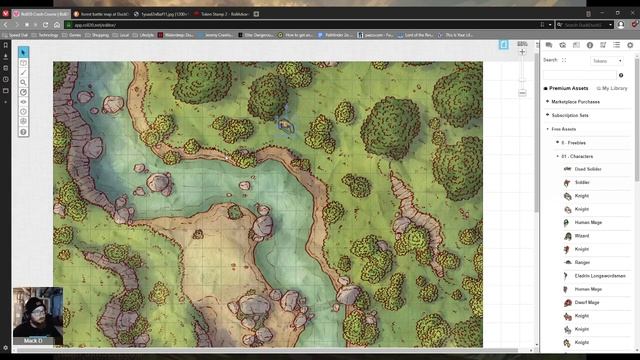
Task: Select the Dead Soldier token
Action: (588, 169)
